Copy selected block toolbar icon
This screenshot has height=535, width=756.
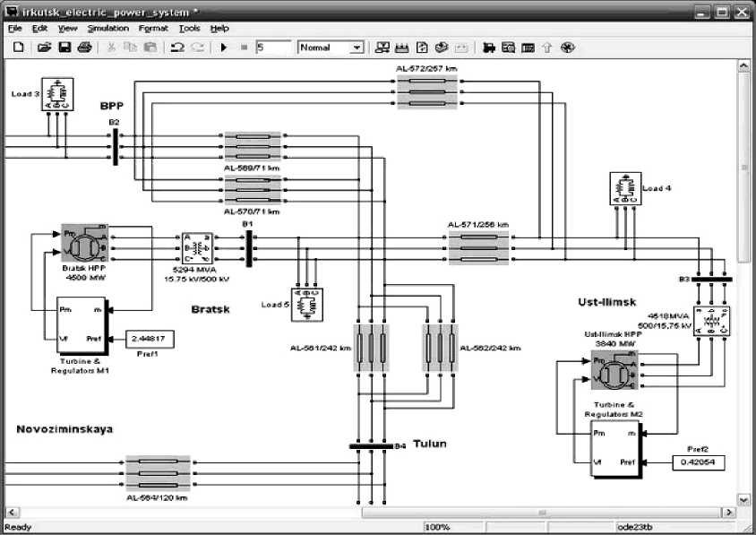pos(130,47)
